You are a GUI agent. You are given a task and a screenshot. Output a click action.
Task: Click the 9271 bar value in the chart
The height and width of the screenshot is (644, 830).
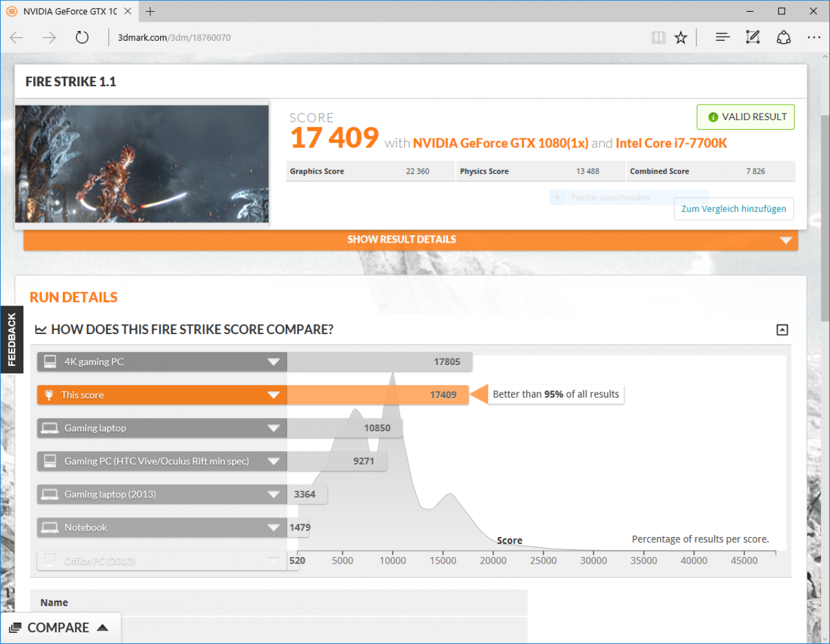(364, 461)
